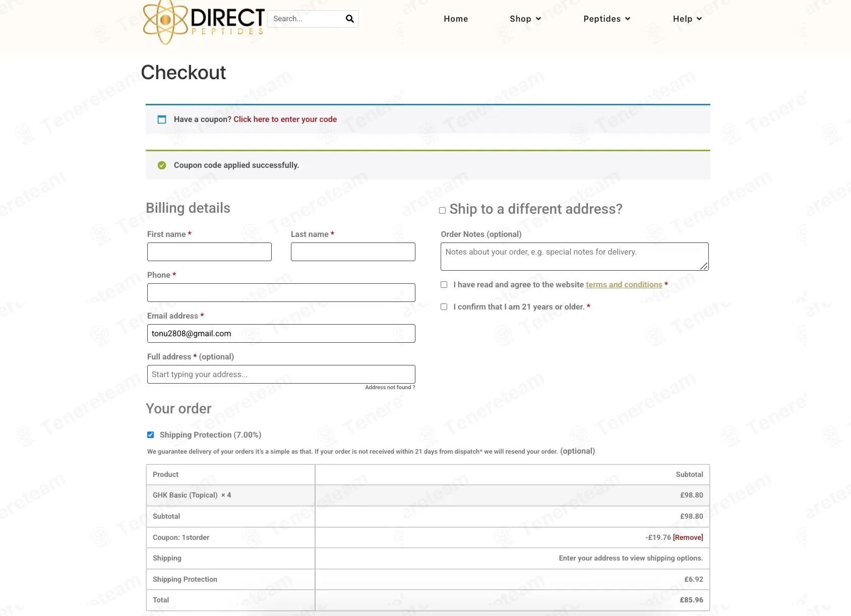This screenshot has width=851, height=616.
Task: Enable Ship to a different address
Action: (443, 210)
